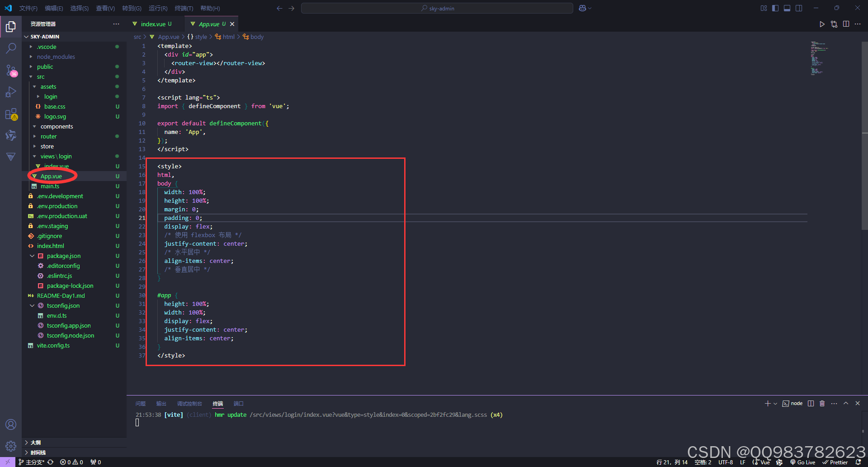Switch to the 输出 panel tab
The height and width of the screenshot is (467, 868).
161,404
